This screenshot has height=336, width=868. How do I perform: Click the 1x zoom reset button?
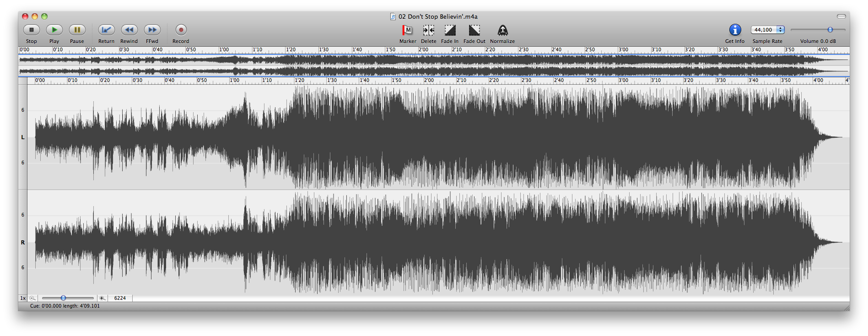tap(23, 298)
